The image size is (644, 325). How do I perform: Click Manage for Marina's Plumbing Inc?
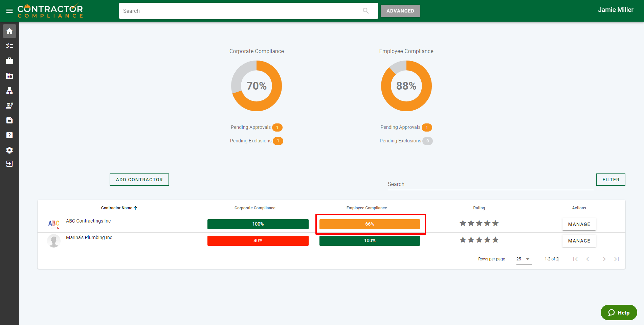(x=579, y=241)
